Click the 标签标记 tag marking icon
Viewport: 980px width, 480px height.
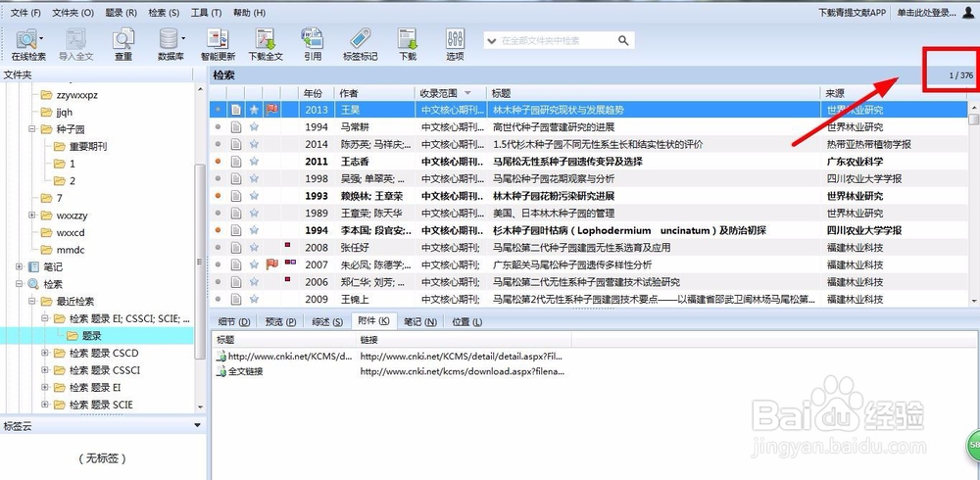pos(360,44)
